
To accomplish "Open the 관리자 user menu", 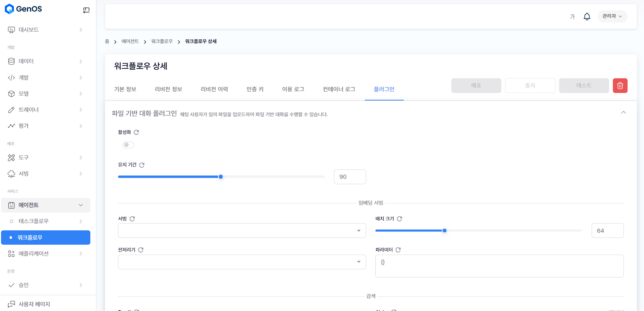I will pyautogui.click(x=612, y=16).
